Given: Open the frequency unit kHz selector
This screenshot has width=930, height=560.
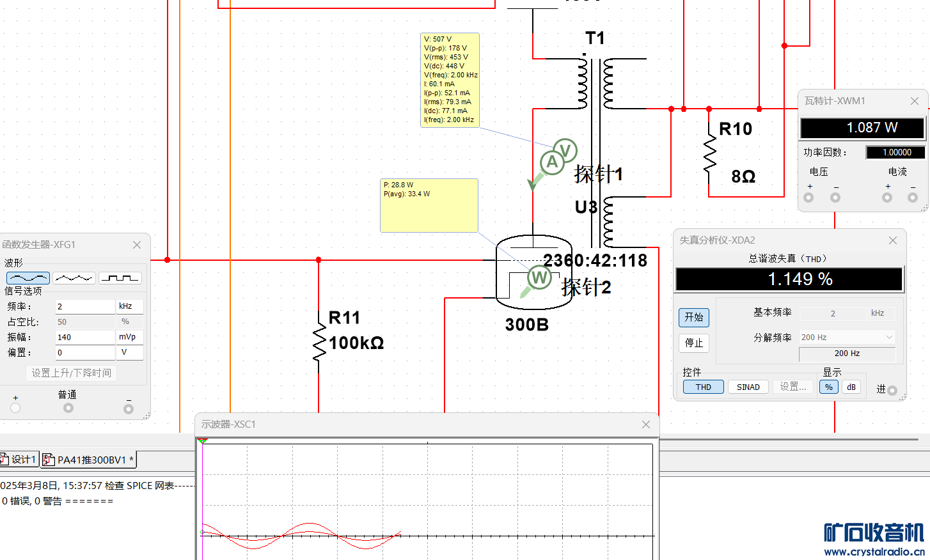Looking at the screenshot, I should pos(129,306).
